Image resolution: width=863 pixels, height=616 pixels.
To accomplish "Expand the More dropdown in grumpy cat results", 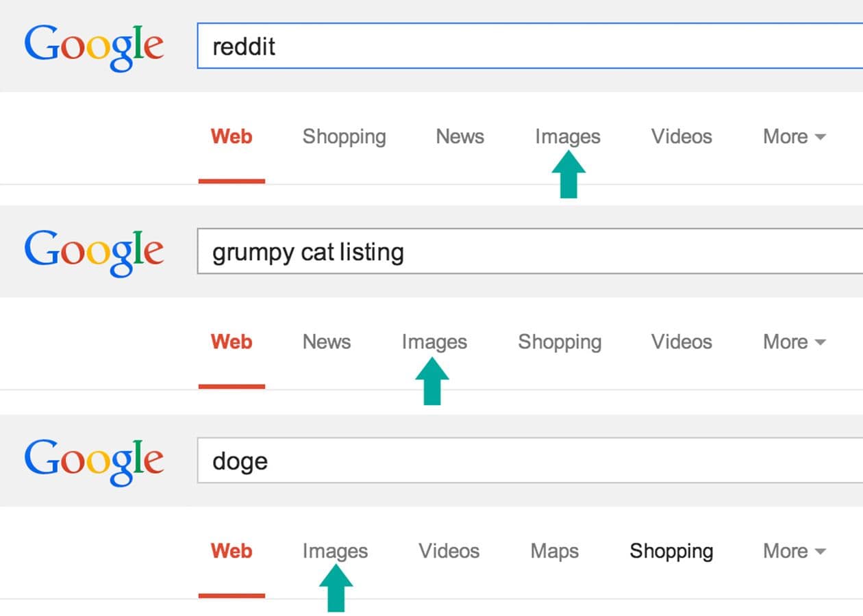I will click(x=794, y=342).
